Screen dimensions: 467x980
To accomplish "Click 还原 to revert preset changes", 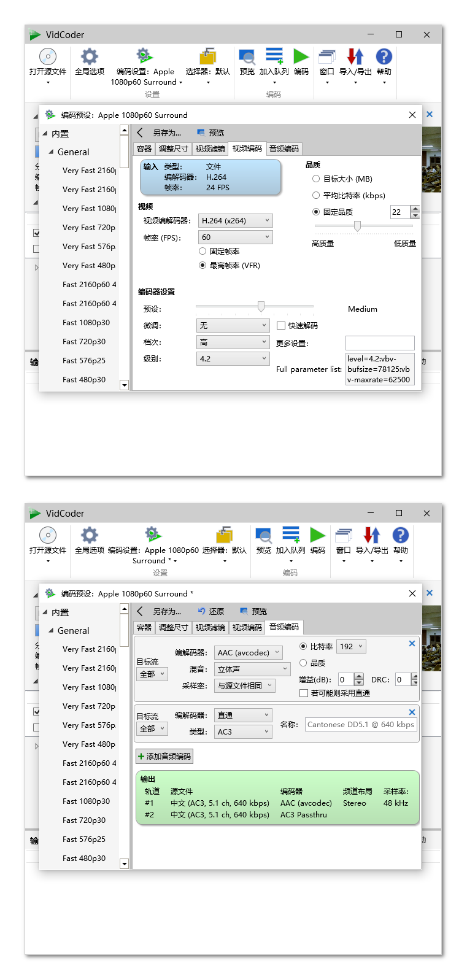I will (x=211, y=612).
